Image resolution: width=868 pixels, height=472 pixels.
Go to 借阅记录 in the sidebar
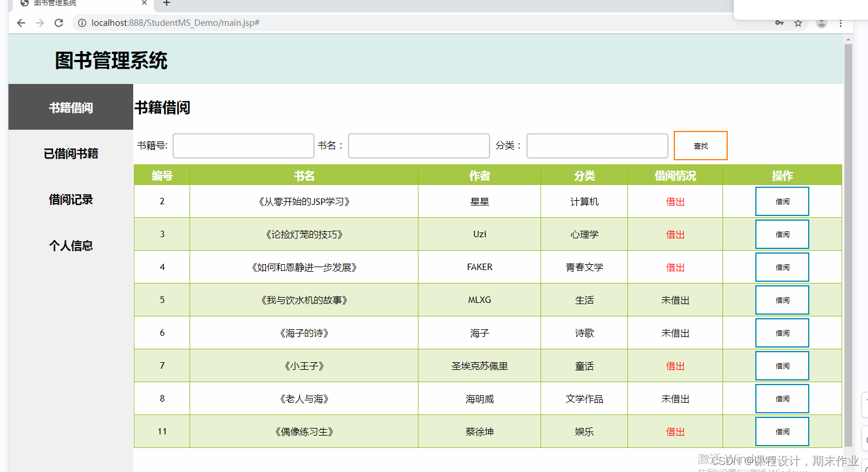point(71,200)
